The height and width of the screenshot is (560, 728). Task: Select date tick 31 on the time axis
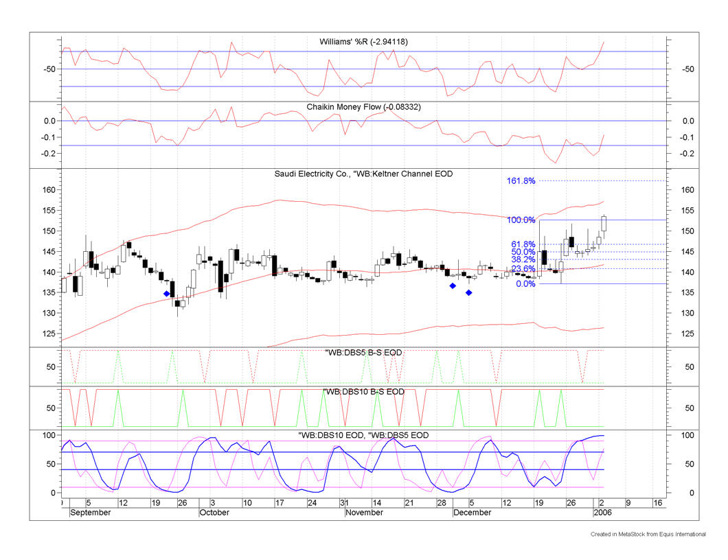coord(344,503)
